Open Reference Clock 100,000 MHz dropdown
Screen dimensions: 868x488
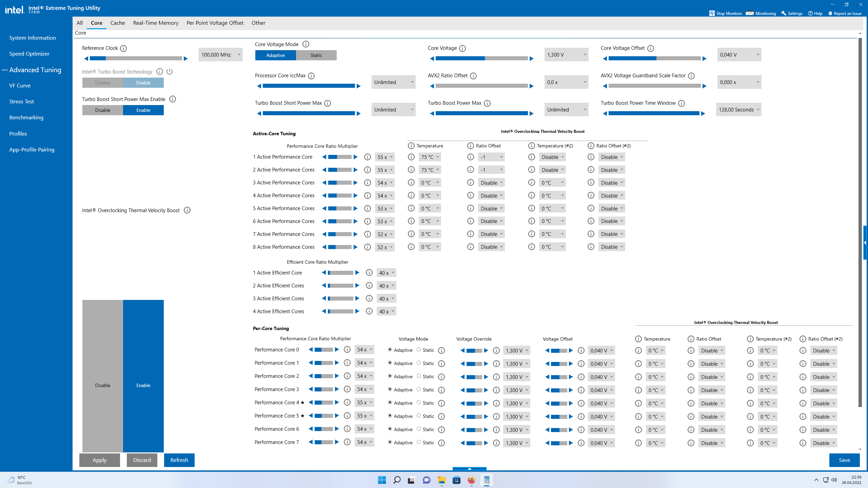[221, 55]
